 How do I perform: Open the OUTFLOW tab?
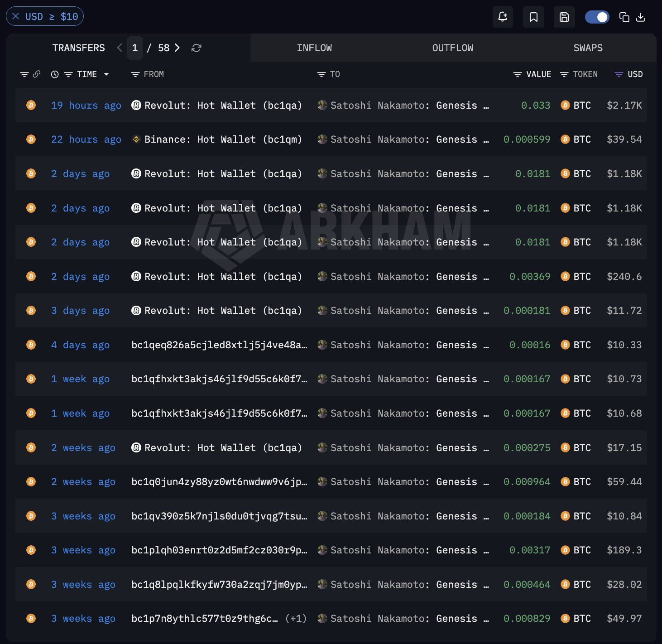pos(453,48)
